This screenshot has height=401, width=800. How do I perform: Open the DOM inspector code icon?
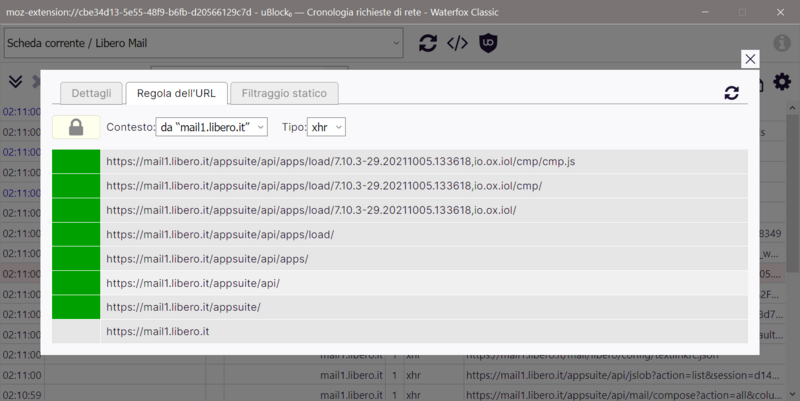coord(457,43)
